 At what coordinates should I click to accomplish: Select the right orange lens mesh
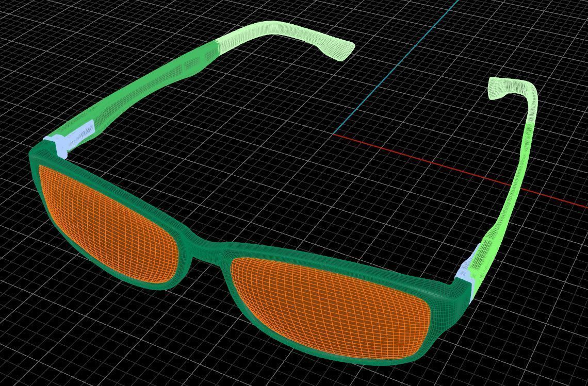point(330,307)
